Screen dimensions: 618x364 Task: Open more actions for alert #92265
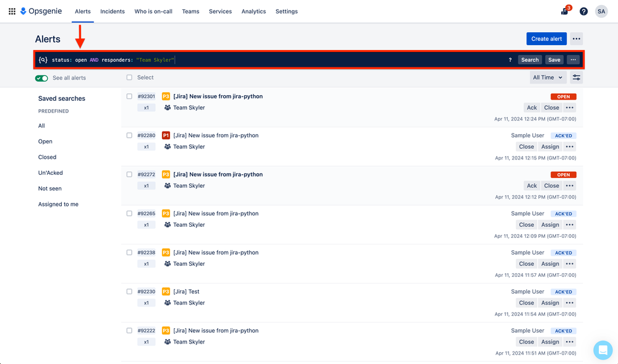pos(570,224)
